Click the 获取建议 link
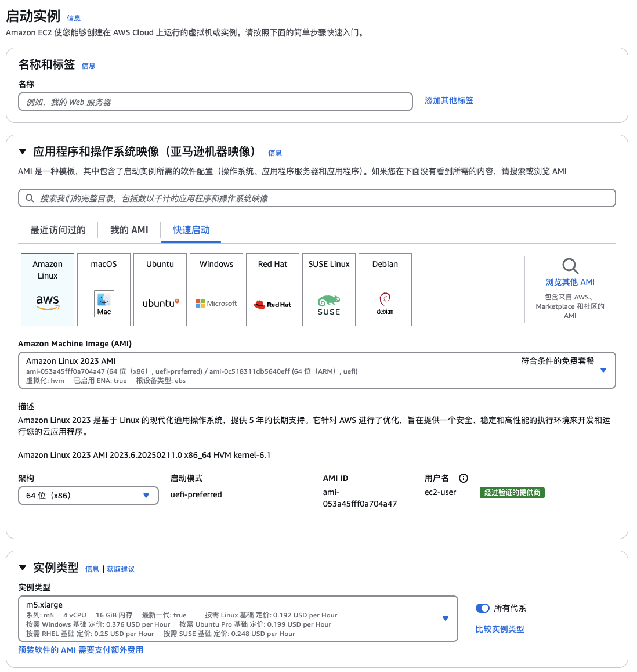The image size is (637, 672). tap(121, 569)
